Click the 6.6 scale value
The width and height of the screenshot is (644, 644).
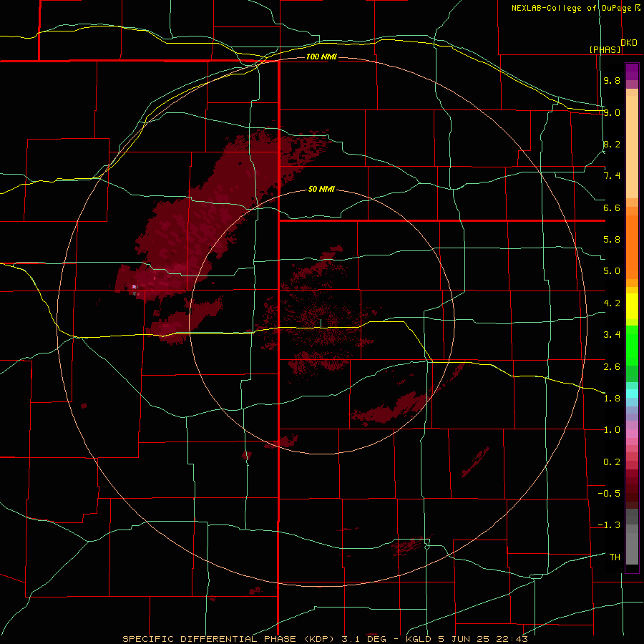click(x=612, y=208)
